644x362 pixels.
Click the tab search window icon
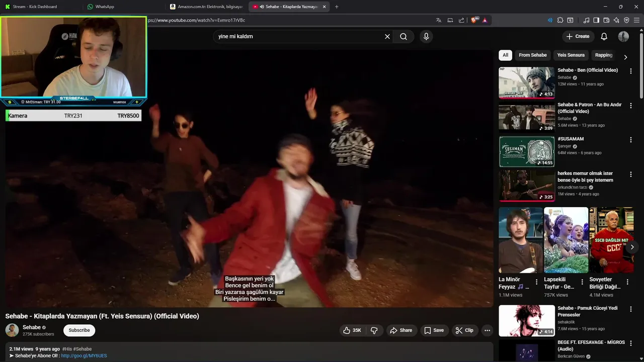tap(570, 20)
